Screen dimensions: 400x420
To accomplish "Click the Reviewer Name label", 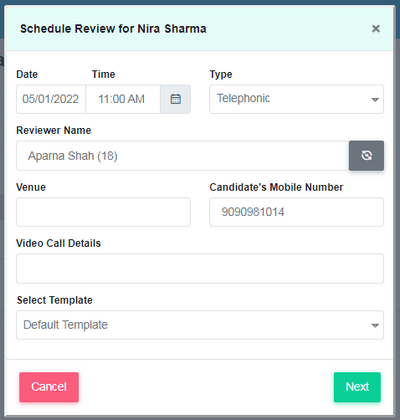I will pos(54,130).
